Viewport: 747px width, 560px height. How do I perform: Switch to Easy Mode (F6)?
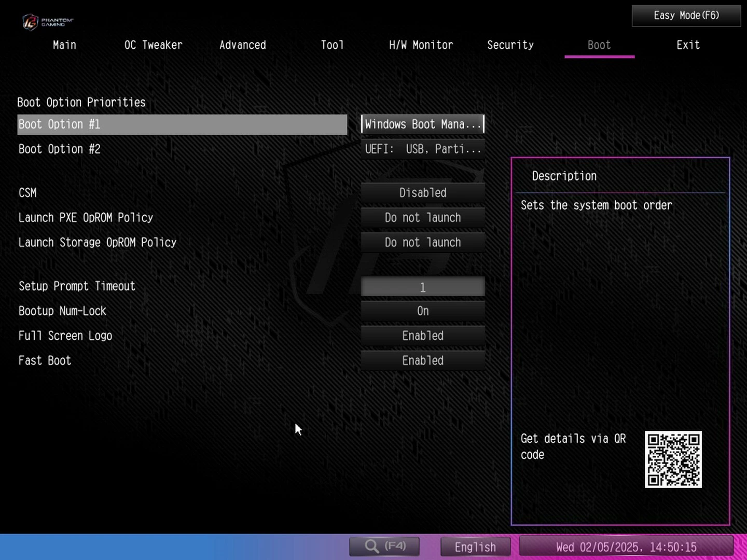[686, 16]
